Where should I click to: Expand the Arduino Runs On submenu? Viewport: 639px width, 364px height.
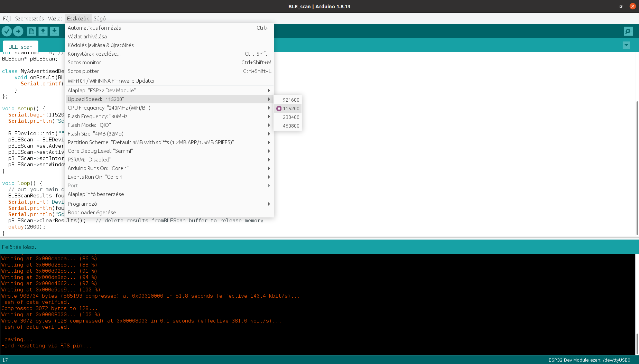pos(169,168)
